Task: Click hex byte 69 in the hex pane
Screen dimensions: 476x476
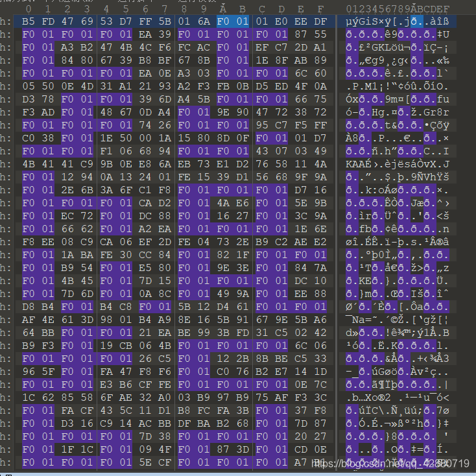Action: 87,21
